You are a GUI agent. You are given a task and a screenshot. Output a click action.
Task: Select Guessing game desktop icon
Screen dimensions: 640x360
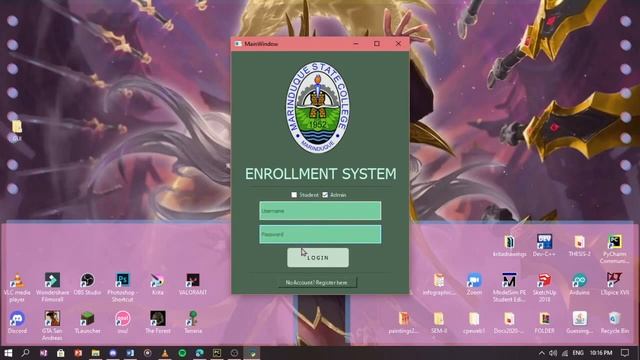[x=579, y=322]
